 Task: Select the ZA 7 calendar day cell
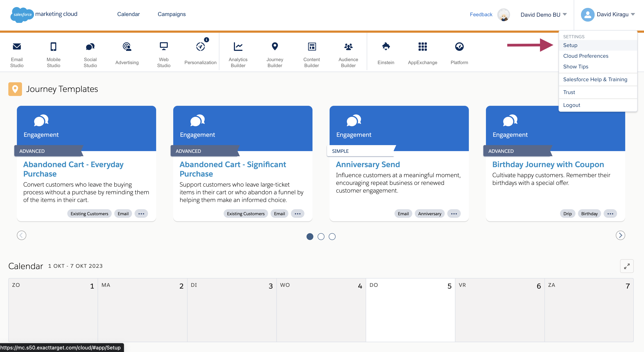tap(589, 310)
